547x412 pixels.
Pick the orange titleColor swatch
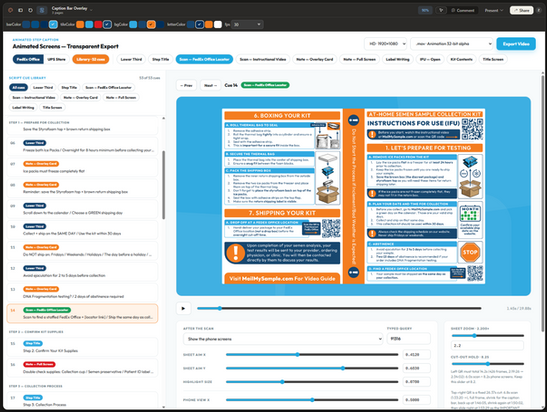click(x=80, y=24)
